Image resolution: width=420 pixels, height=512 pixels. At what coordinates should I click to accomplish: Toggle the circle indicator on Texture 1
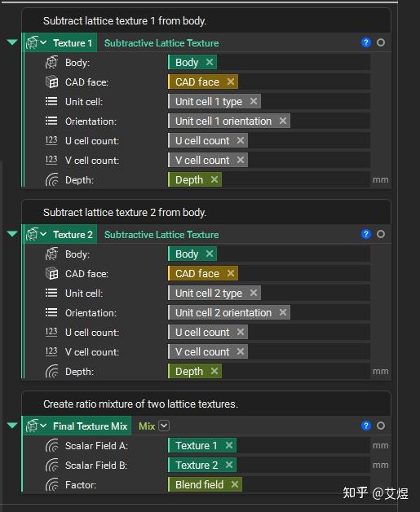[381, 42]
